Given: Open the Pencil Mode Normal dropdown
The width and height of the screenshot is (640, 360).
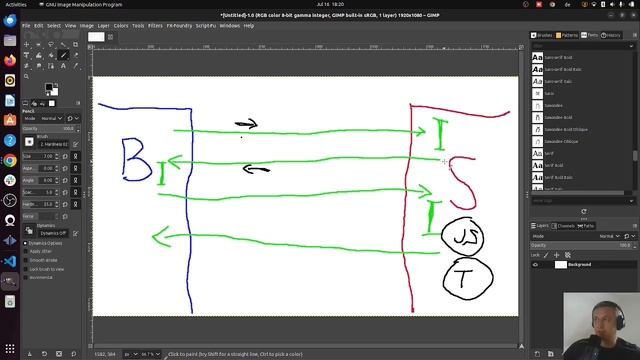Looking at the screenshot, I should click(51, 118).
